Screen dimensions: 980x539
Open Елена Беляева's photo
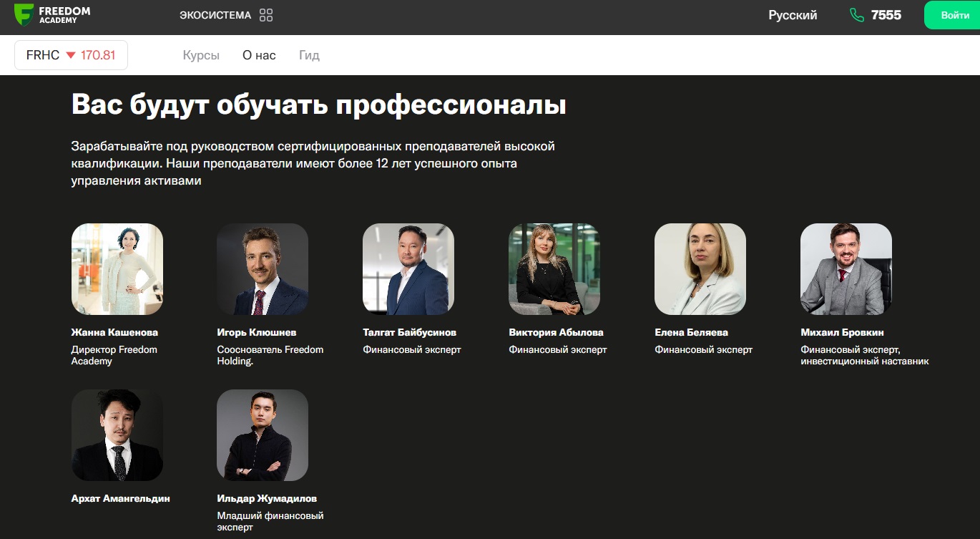[699, 269]
